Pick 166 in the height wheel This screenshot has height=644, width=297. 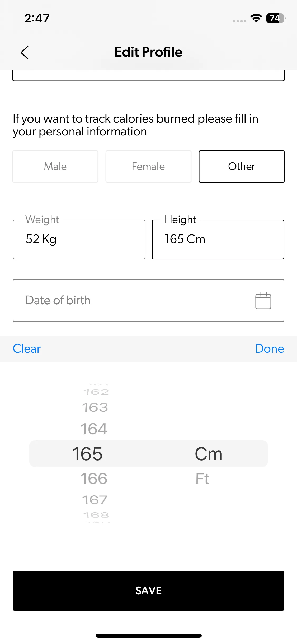click(x=94, y=479)
